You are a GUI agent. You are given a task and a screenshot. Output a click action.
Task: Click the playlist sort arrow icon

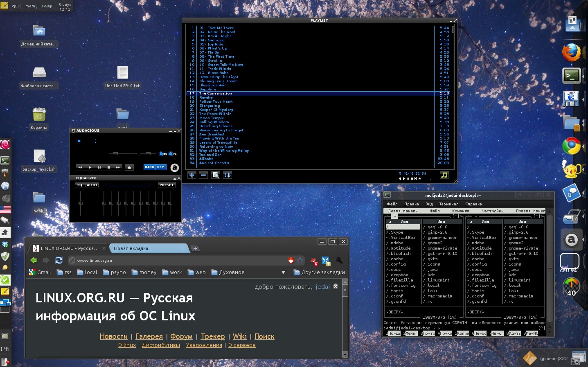(228, 175)
